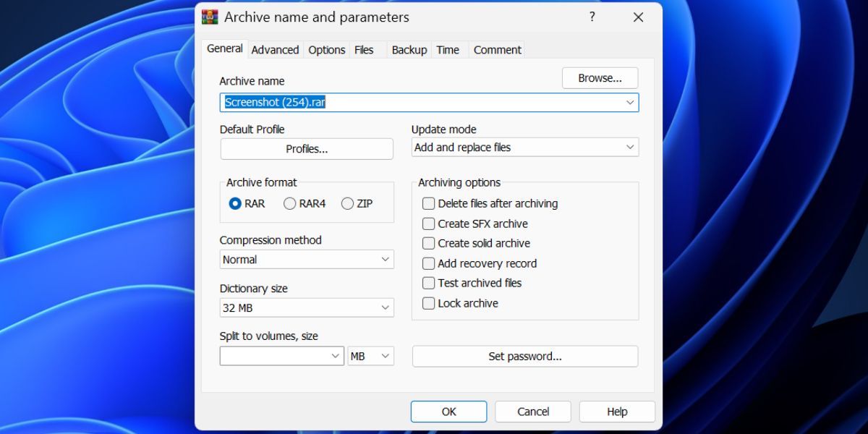Tick Add recovery record checkbox
Viewport: 868px width, 434px height.
(429, 264)
